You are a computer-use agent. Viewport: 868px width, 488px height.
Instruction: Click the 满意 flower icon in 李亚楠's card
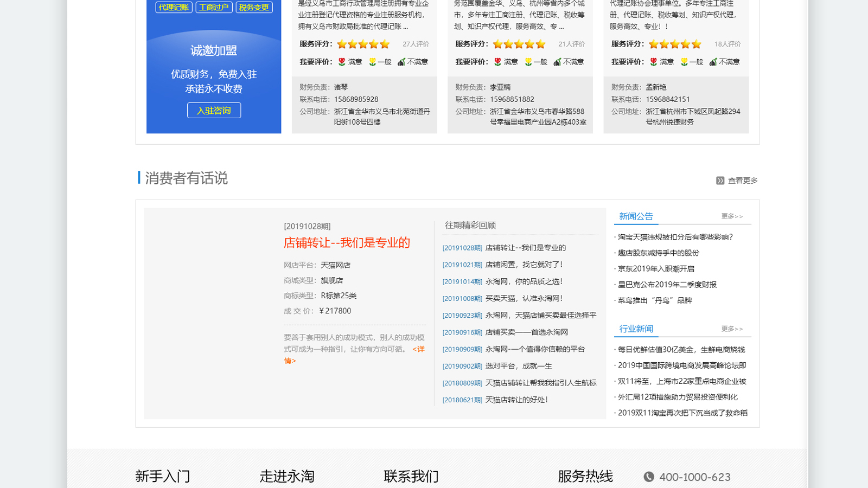click(x=497, y=62)
